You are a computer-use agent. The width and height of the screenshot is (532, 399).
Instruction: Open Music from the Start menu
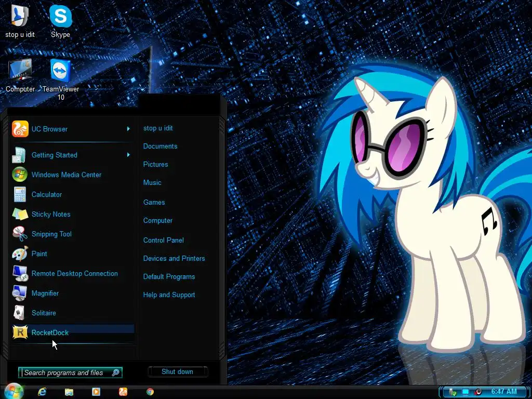(x=152, y=182)
